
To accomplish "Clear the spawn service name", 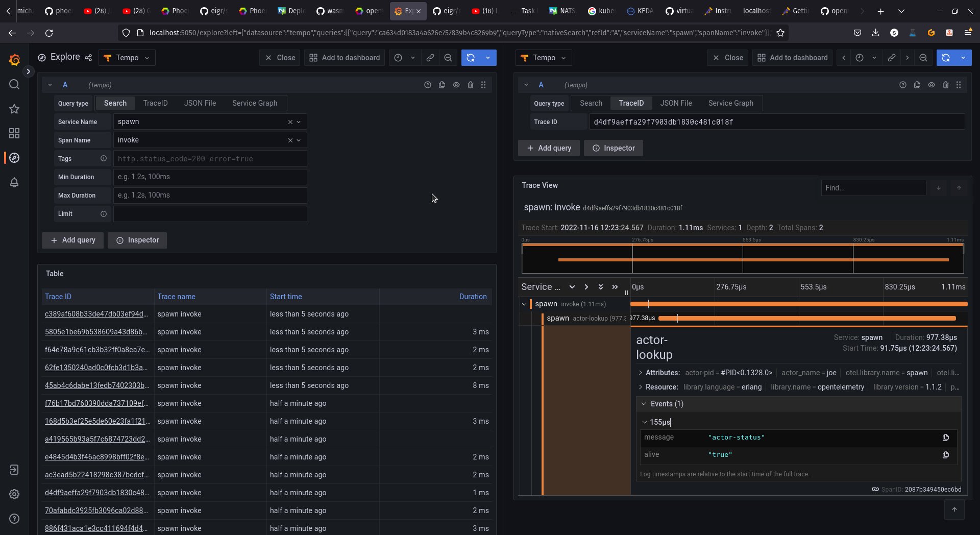I will (x=290, y=122).
